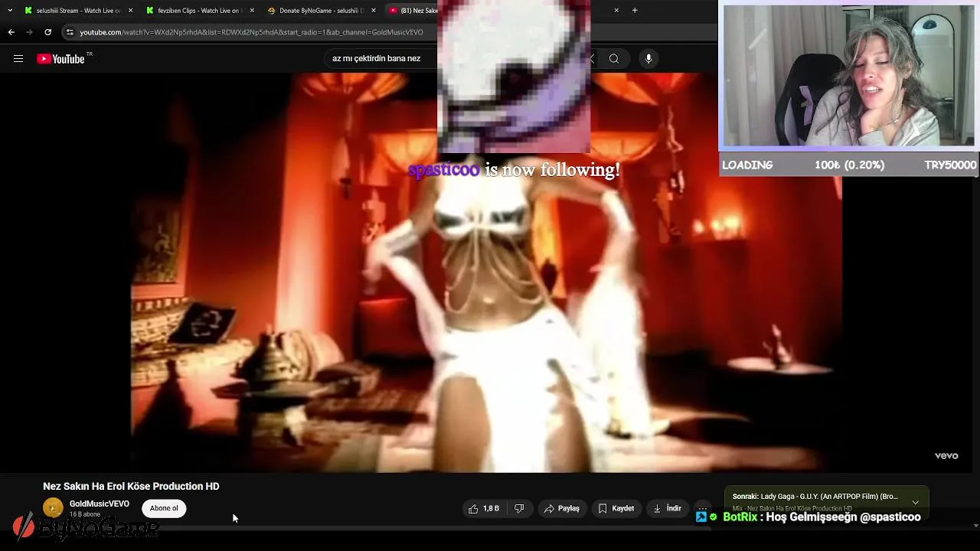980x551 pixels.
Task: Close the Nez Sakın YouTube tab
Action: [616, 11]
